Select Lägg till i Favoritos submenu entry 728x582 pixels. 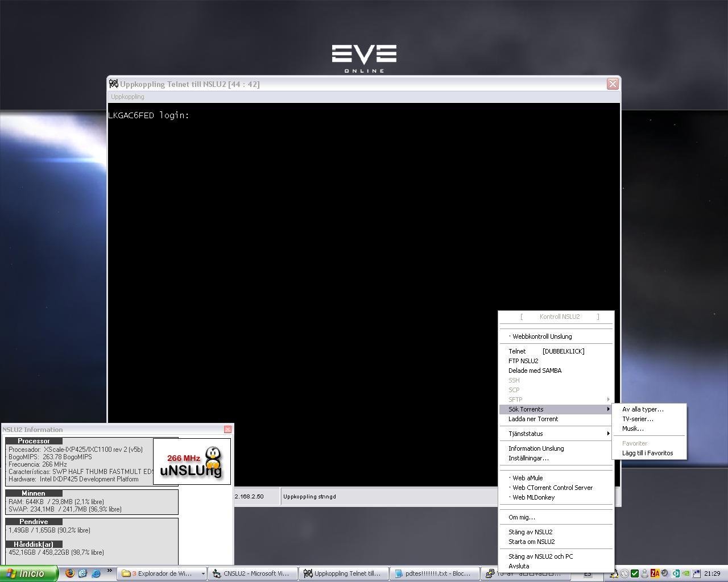point(649,453)
